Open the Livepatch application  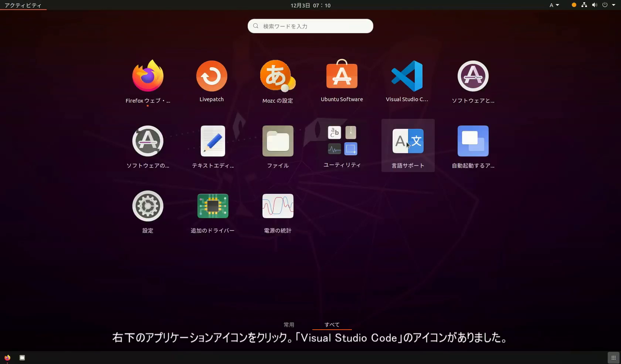point(212,75)
